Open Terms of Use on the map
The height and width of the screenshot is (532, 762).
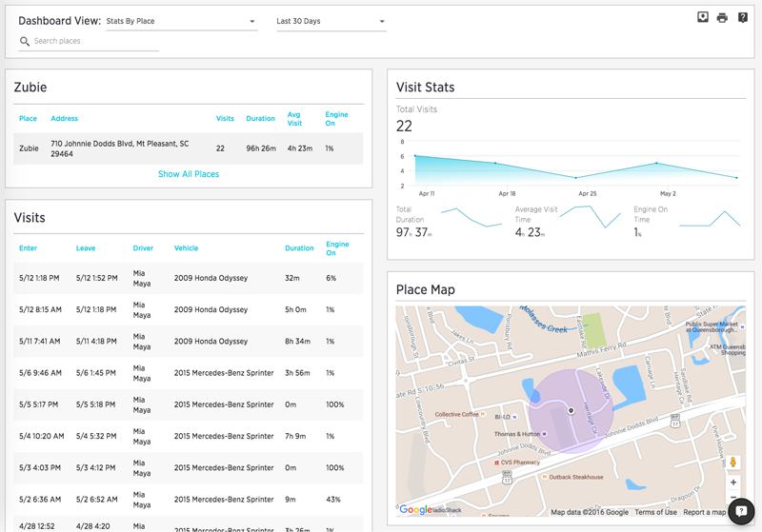pos(655,512)
